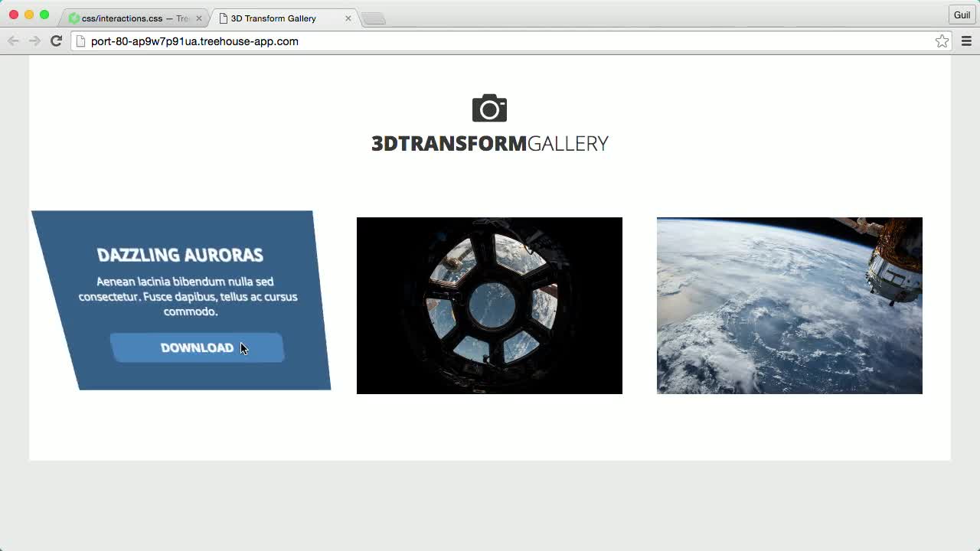This screenshot has height=551, width=980.
Task: Click the browser back arrow
Action: point(13,41)
